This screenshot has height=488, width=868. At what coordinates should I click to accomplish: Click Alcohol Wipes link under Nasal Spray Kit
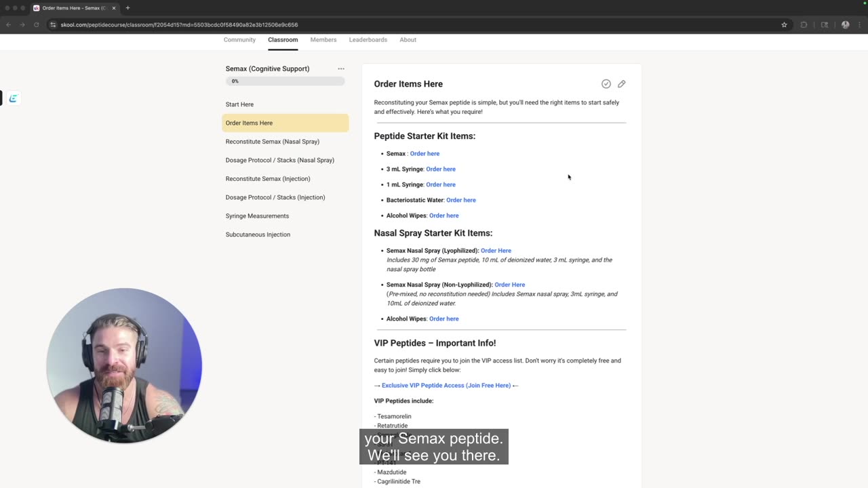pyautogui.click(x=444, y=319)
